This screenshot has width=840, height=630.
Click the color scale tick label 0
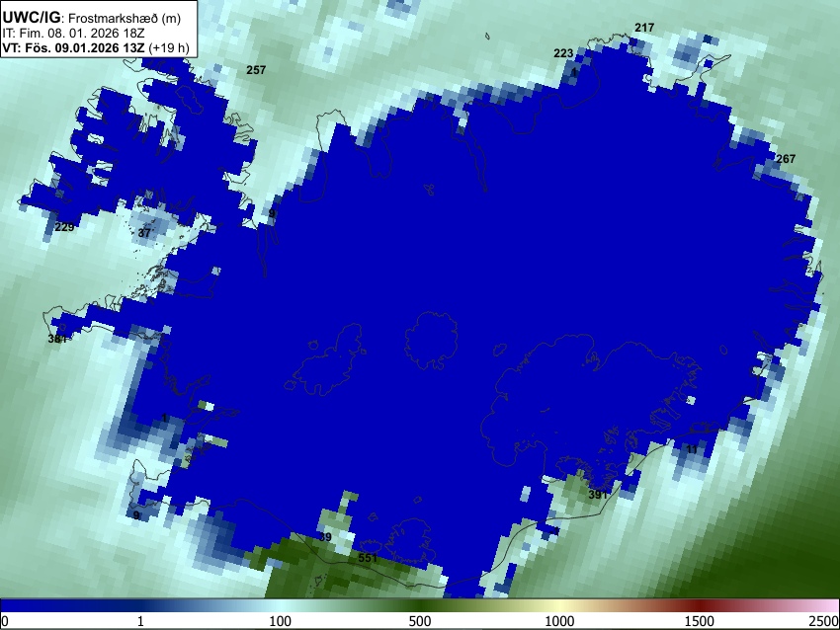[5, 621]
